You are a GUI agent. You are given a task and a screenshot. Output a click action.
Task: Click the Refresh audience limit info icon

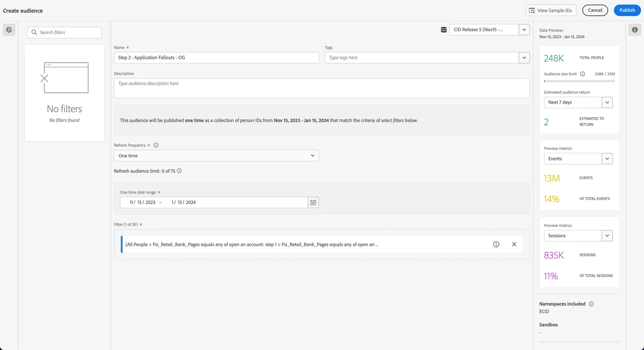tap(179, 171)
